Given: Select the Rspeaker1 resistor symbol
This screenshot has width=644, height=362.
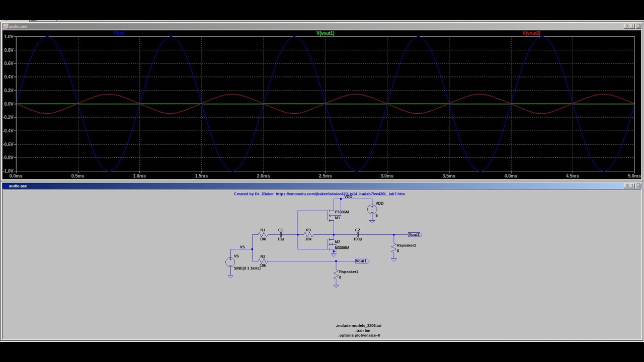Looking at the screenshot, I should 336,275.
